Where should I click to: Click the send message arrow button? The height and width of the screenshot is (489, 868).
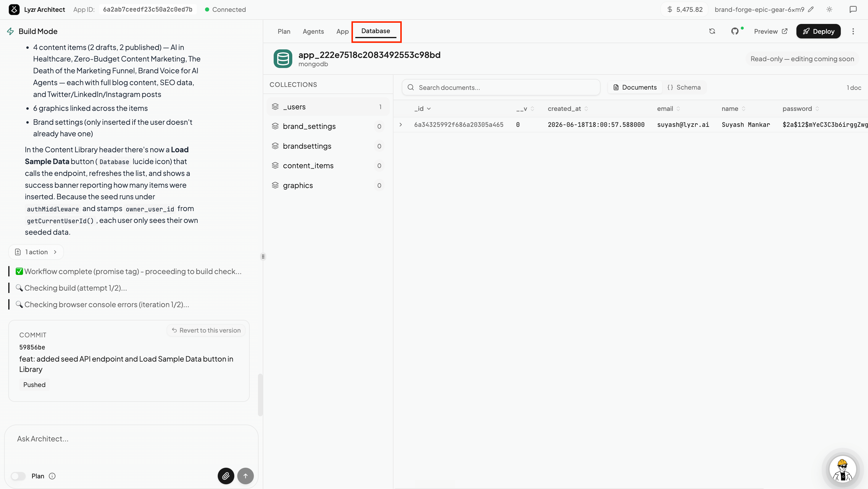[x=245, y=476]
